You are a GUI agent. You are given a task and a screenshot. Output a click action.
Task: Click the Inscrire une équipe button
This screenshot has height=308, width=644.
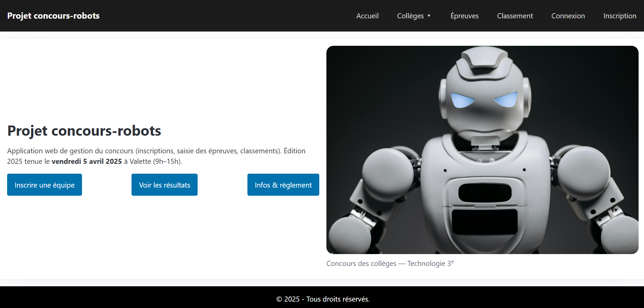click(x=44, y=185)
